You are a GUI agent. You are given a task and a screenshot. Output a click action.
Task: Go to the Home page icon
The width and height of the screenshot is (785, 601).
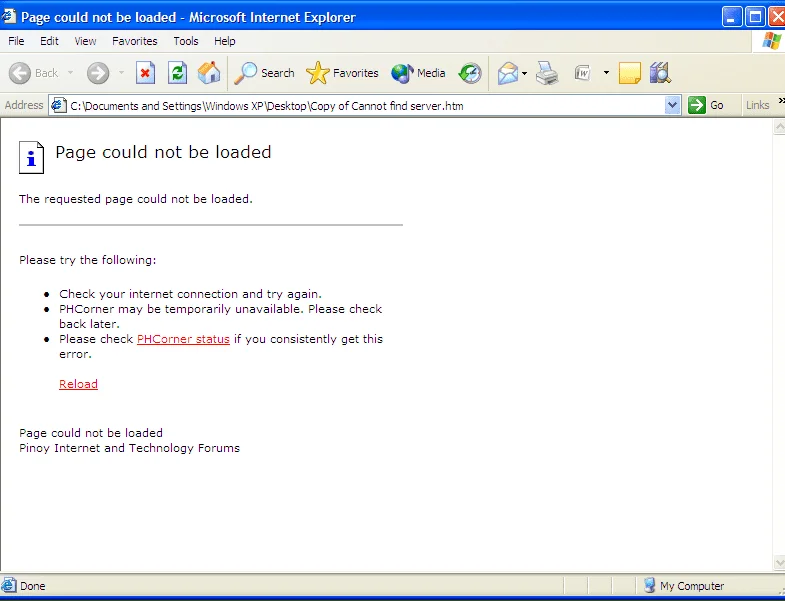tap(209, 73)
